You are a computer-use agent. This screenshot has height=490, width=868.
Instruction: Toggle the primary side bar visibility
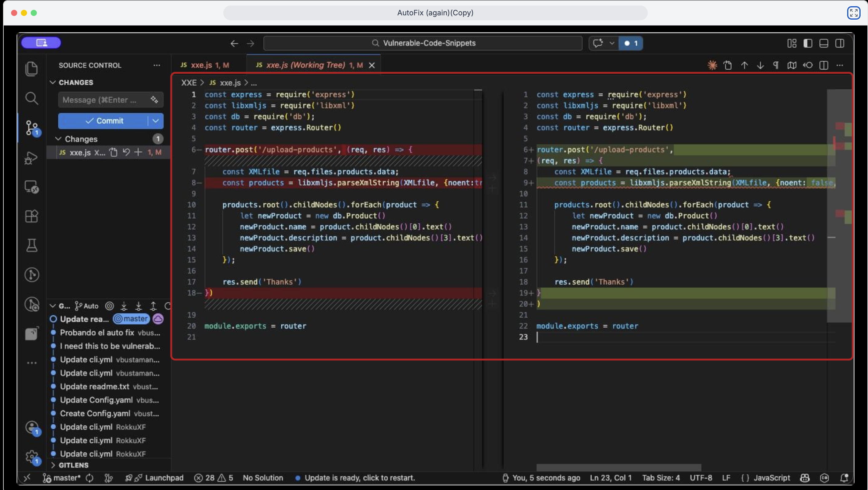pyautogui.click(x=808, y=43)
